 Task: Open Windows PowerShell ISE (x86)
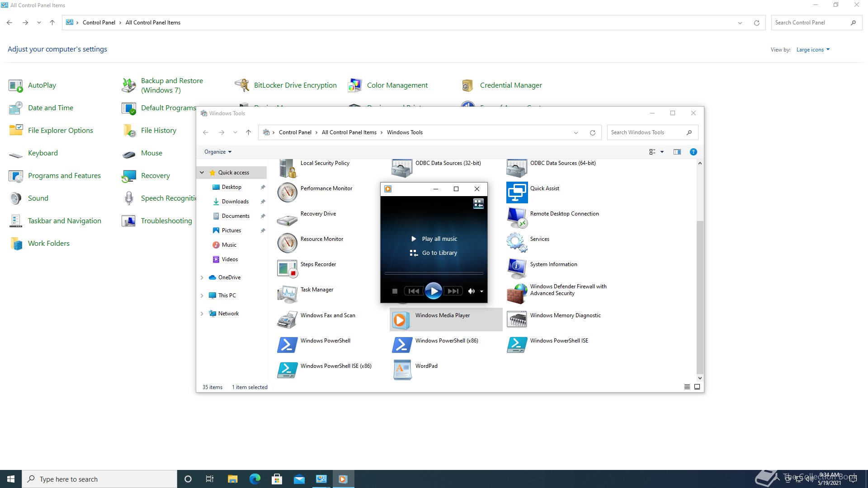pyautogui.click(x=325, y=370)
